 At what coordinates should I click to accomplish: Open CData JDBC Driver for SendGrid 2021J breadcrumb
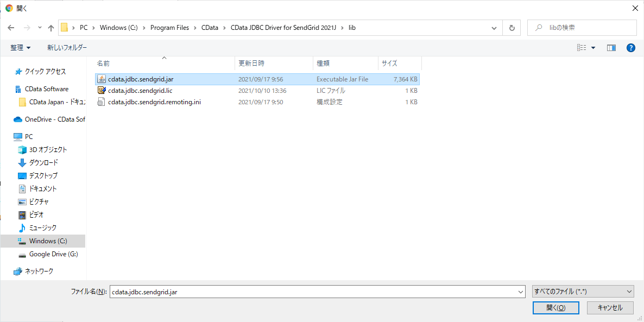pos(284,28)
